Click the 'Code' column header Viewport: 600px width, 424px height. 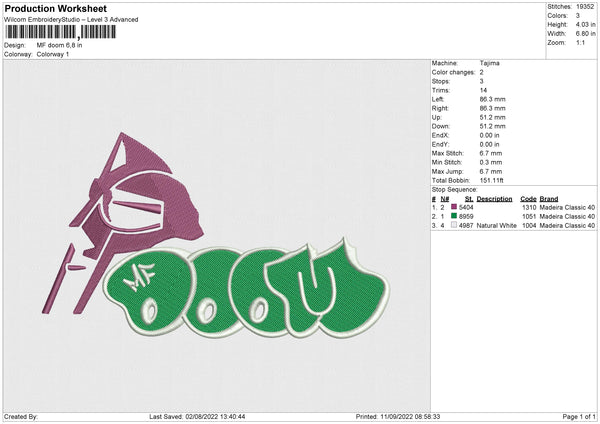click(528, 199)
